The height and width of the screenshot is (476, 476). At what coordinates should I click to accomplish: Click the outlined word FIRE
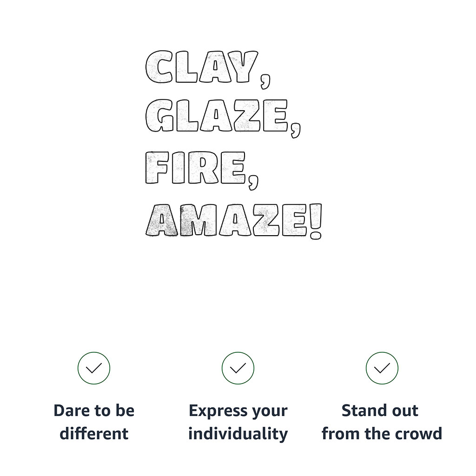196,167
